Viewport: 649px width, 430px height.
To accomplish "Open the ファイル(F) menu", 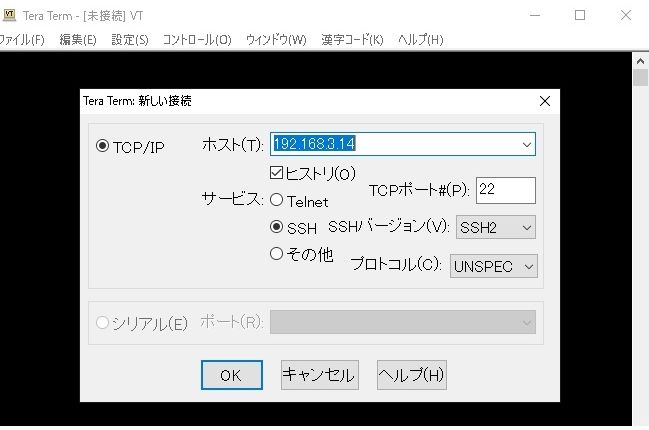I will click(x=22, y=40).
